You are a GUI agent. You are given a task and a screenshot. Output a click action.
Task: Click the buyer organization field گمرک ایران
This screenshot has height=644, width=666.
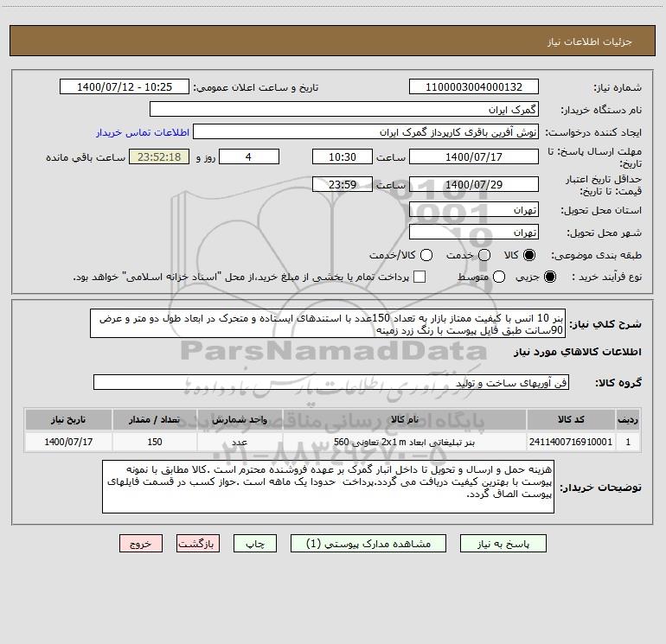344,110
